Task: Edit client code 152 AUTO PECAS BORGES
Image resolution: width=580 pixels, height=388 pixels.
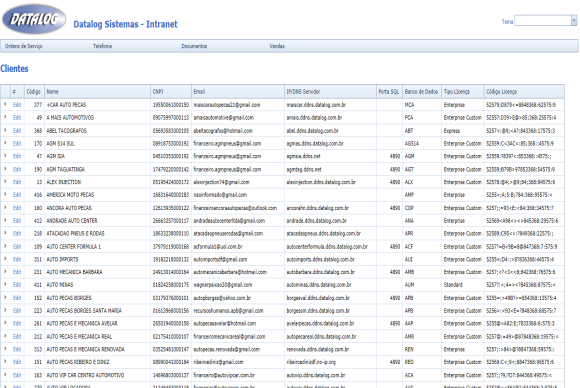Action: click(17, 298)
